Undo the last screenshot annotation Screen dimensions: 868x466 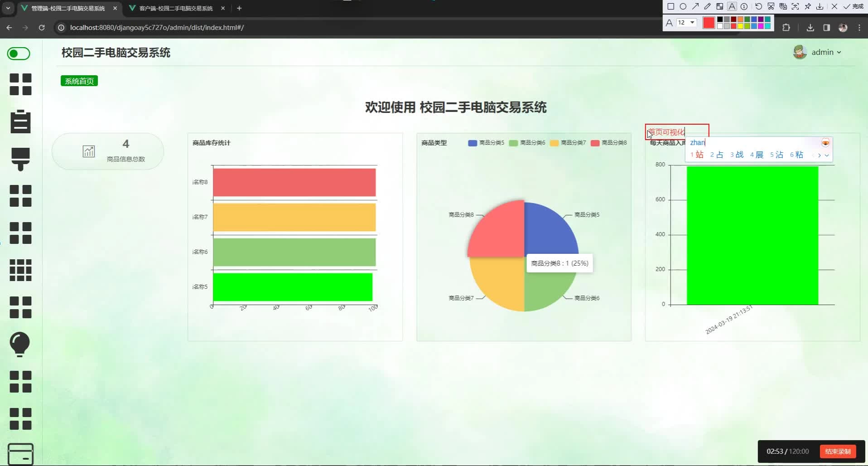tap(758, 6)
